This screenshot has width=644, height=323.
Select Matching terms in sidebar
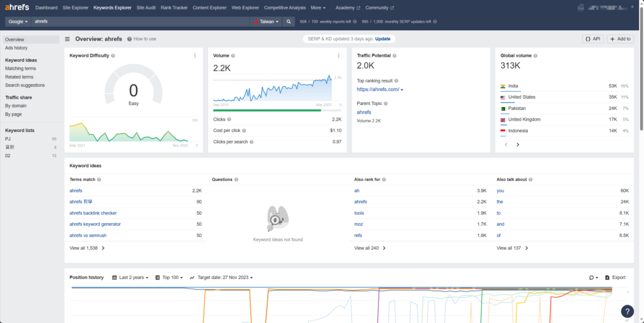tap(21, 68)
